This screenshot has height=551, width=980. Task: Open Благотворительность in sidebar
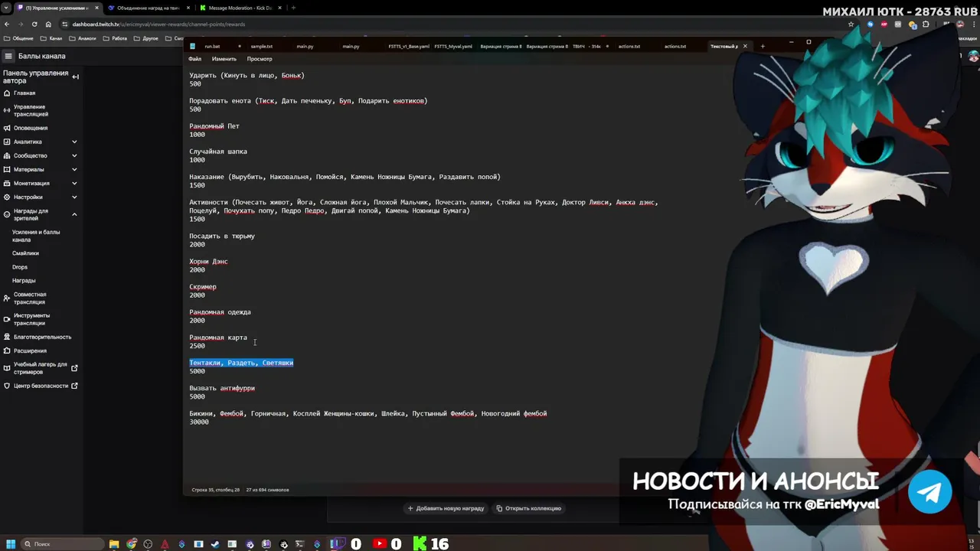coord(42,337)
